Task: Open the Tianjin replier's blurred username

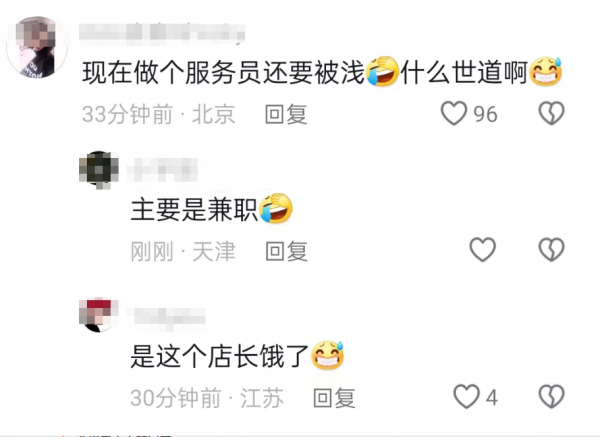Action: click(x=162, y=170)
